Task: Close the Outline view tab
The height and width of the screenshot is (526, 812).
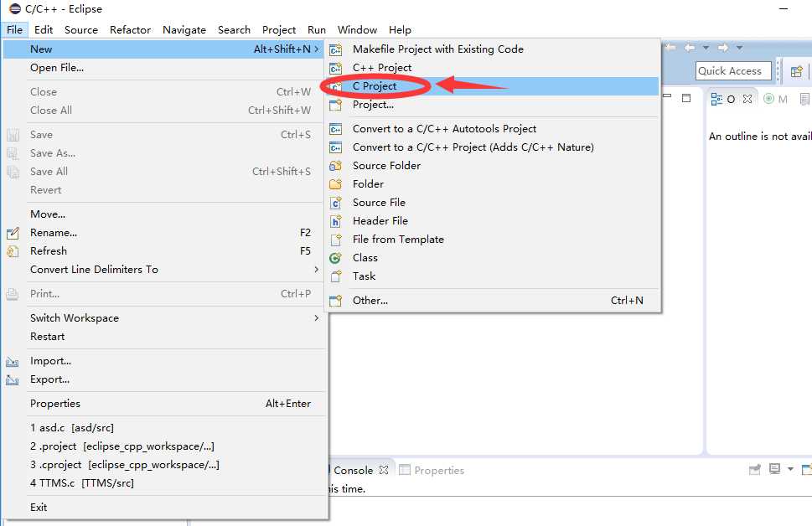Action: (747, 99)
